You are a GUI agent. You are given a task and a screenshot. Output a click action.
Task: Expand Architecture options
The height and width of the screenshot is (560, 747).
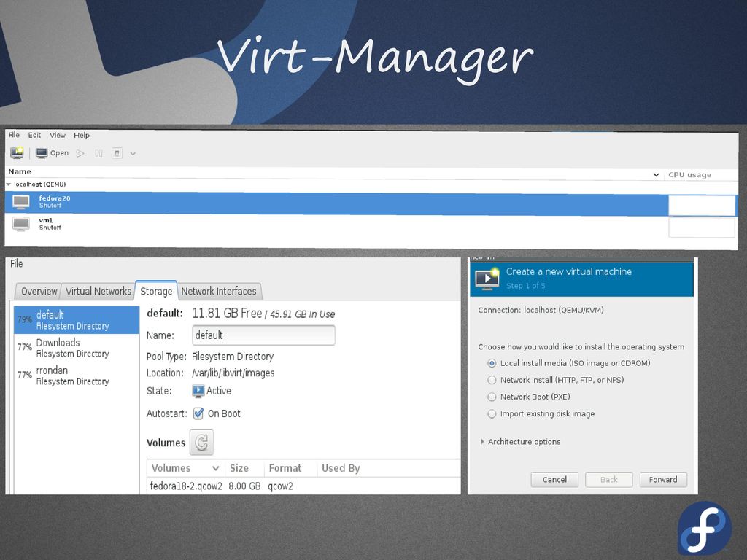pyautogui.click(x=483, y=442)
